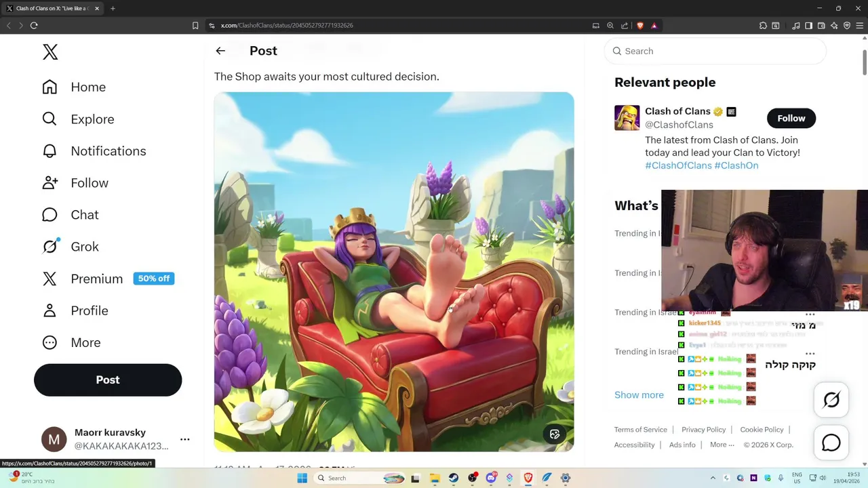
Task: Open the Clash of Clans Archer Queen image
Action: 394,271
